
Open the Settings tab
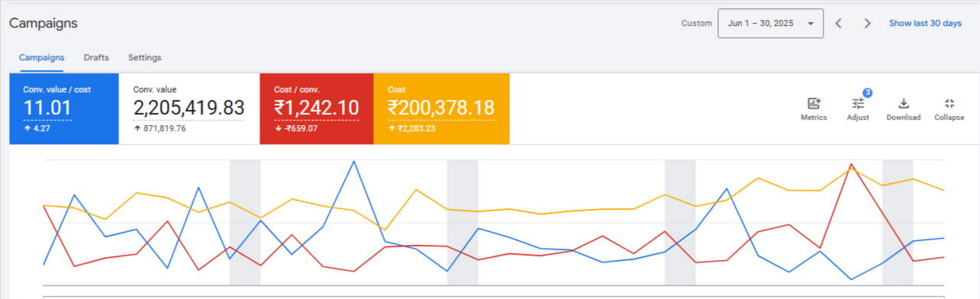[x=144, y=58]
